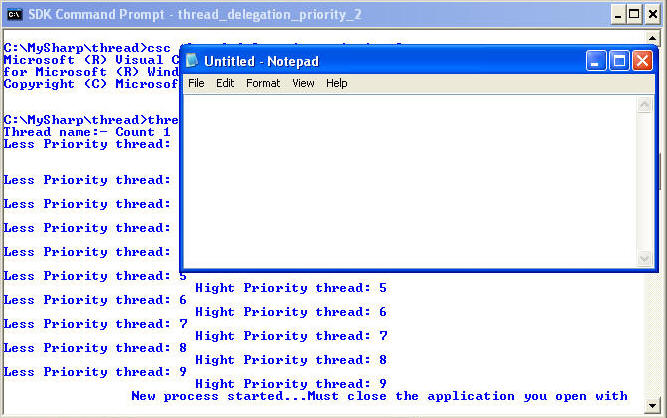The height and width of the screenshot is (418, 667).
Task: Click the SDK Command Prompt system icon
Action: click(13, 14)
